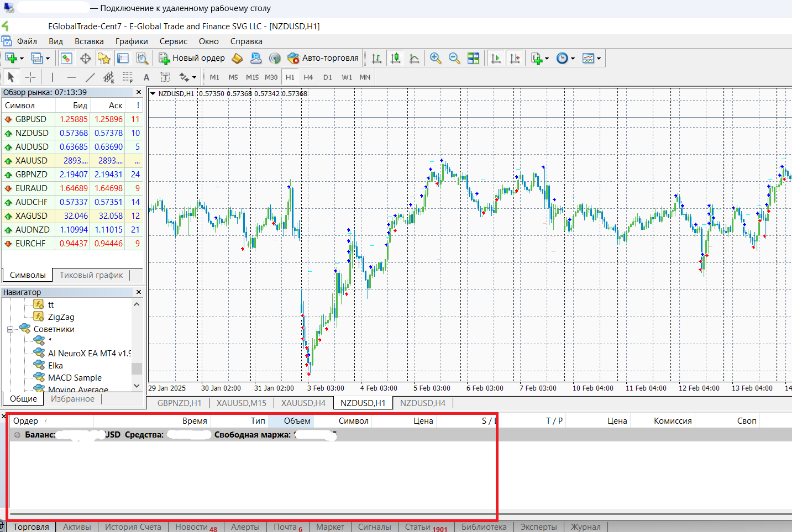This screenshot has width=792, height=532.
Task: Click the Новый ордер button
Action: 192,58
